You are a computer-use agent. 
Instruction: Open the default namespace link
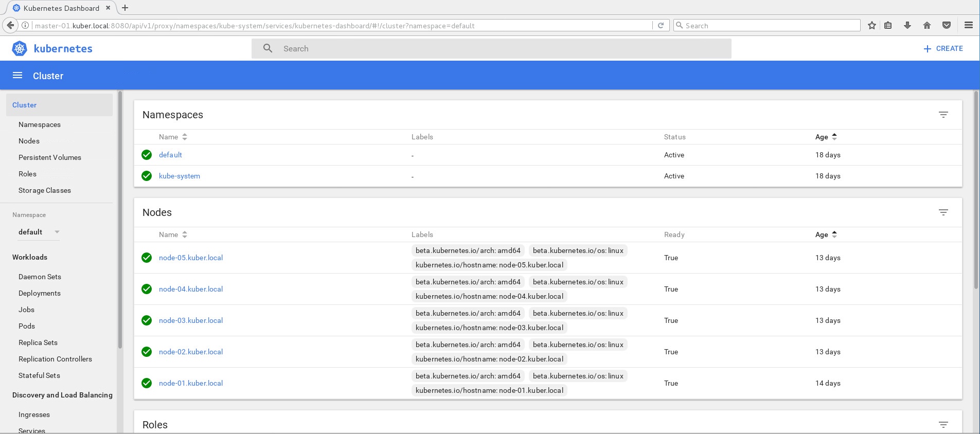click(170, 155)
